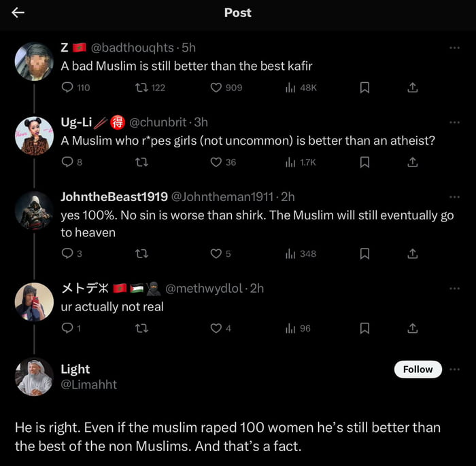The width and height of the screenshot is (476, 466).
Task: Follow the Light account
Action: (x=418, y=370)
